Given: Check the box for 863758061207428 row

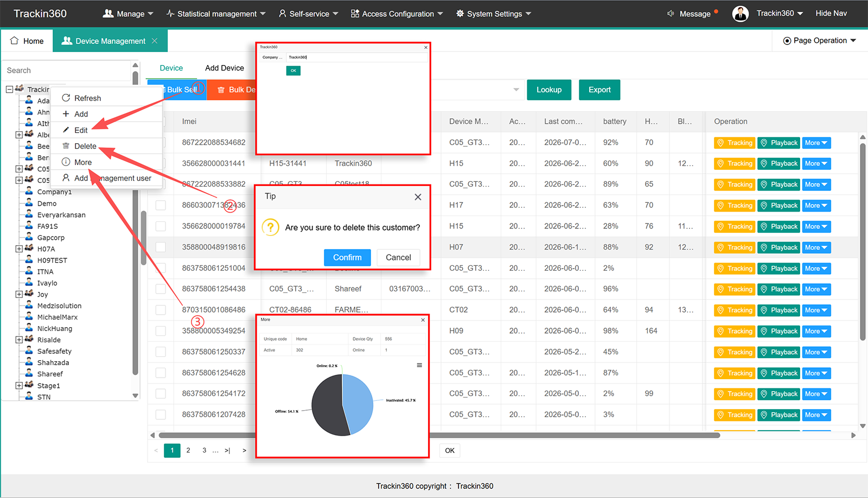Looking at the screenshot, I should pos(161,414).
